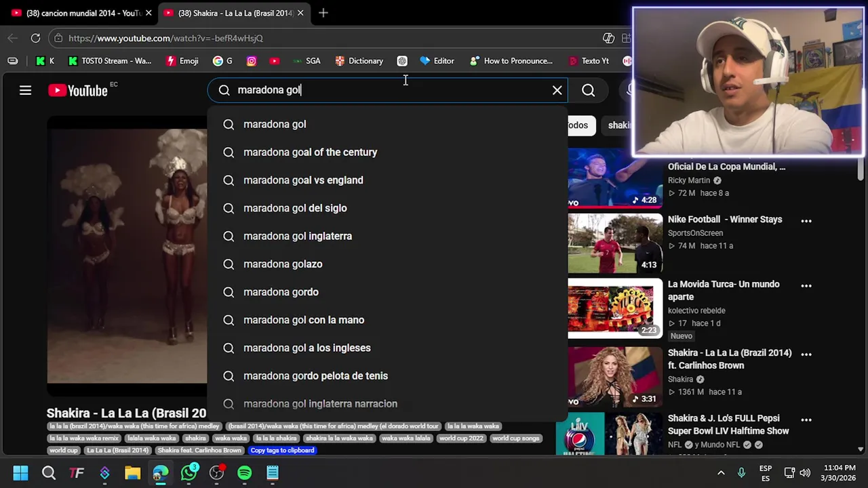Screen dimensions: 868x488
Task: Select suggestion 'maradona gordo'
Action: click(387, 292)
